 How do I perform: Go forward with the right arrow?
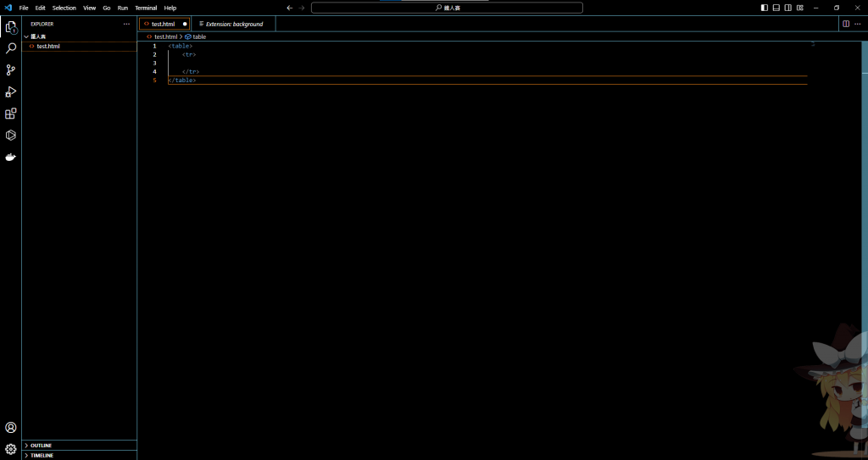click(x=302, y=8)
